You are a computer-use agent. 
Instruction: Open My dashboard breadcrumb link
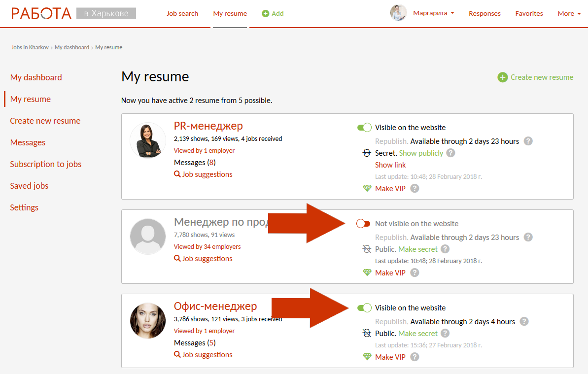coord(72,47)
